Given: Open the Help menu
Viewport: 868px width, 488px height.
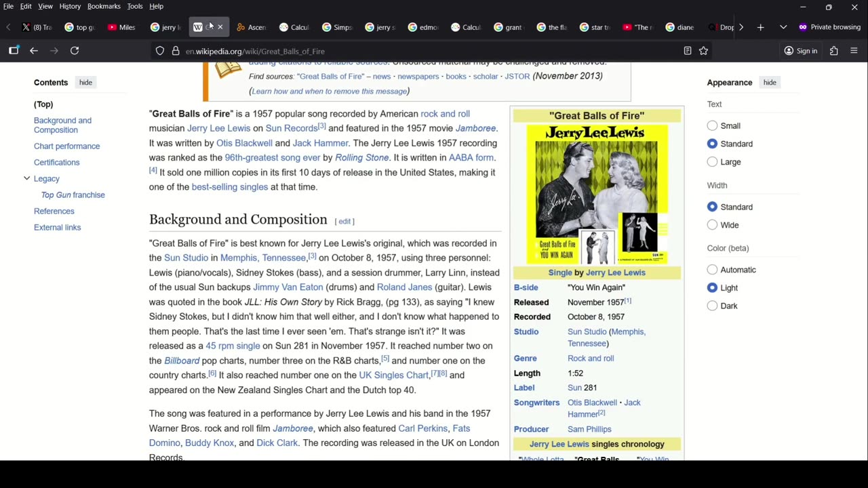Looking at the screenshot, I should pyautogui.click(x=156, y=6).
